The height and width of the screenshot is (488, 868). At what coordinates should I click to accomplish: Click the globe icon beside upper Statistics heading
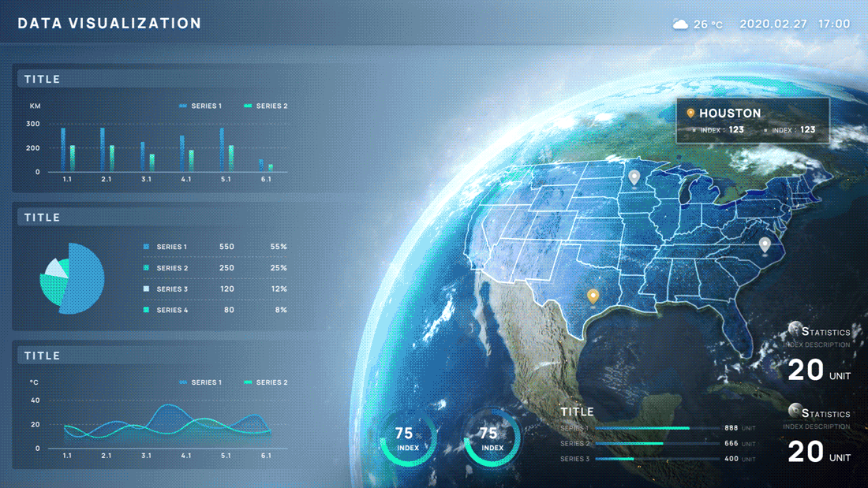(x=795, y=329)
